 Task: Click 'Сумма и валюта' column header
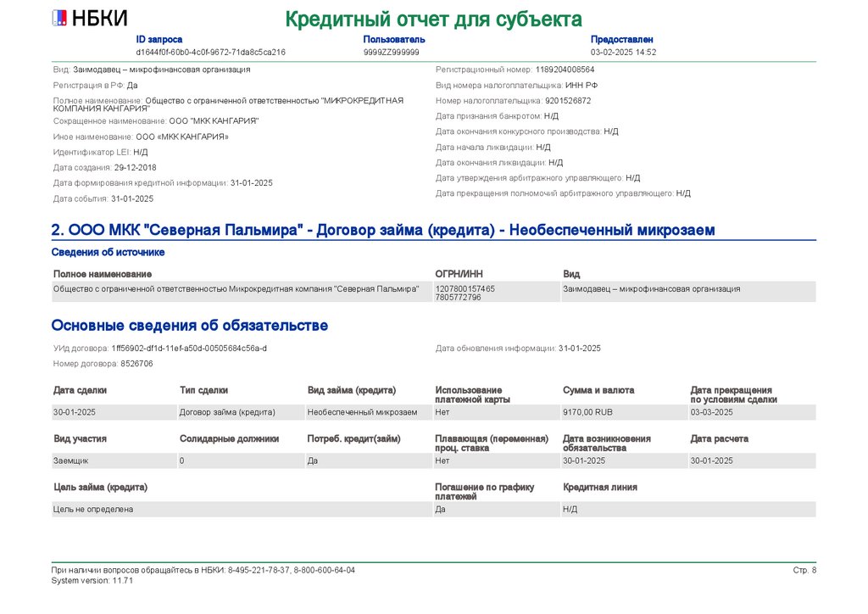598,390
